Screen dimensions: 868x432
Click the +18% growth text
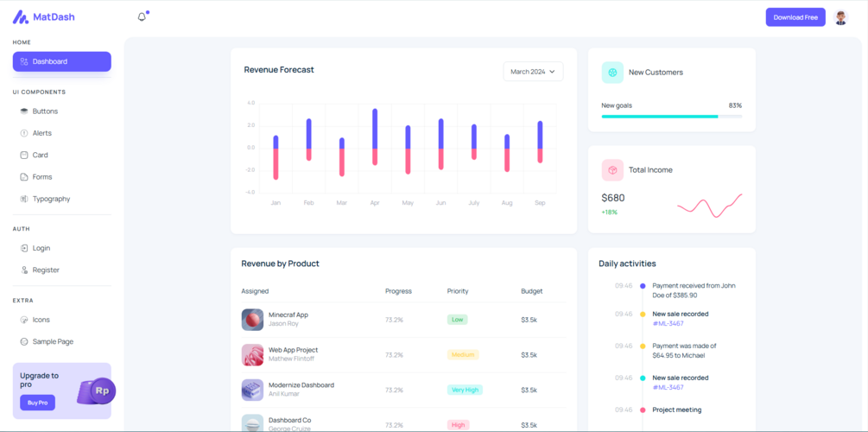[610, 213]
